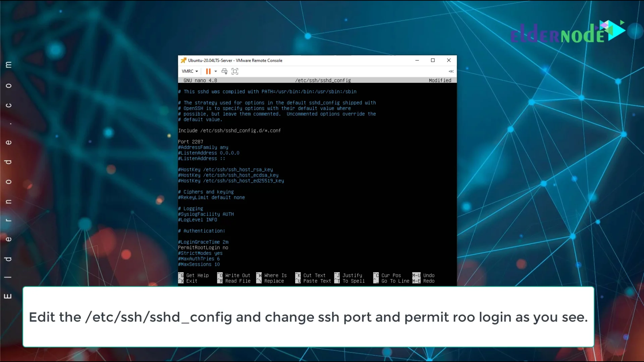This screenshot has height=362, width=644.
Task: Open the VMRC dropdown menu
Action: point(190,71)
